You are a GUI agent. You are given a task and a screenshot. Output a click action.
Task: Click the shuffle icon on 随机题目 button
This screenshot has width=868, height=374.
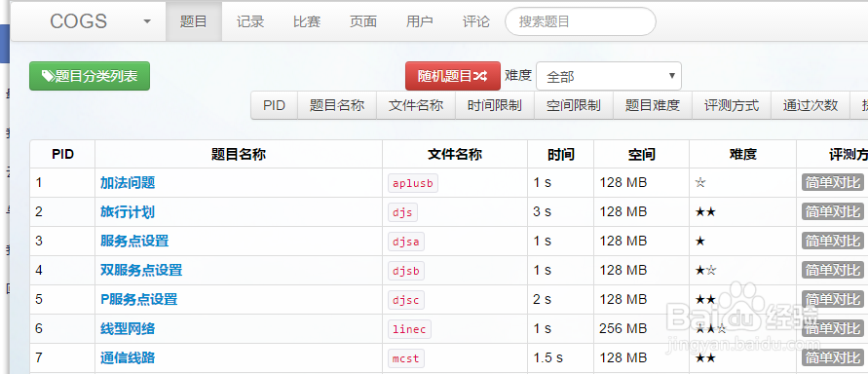click(480, 76)
